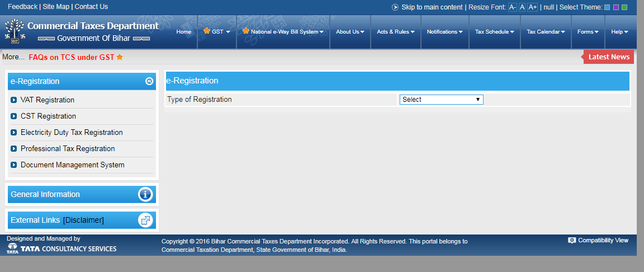Open the Site Map link
The width and height of the screenshot is (644, 272).
[x=56, y=7]
